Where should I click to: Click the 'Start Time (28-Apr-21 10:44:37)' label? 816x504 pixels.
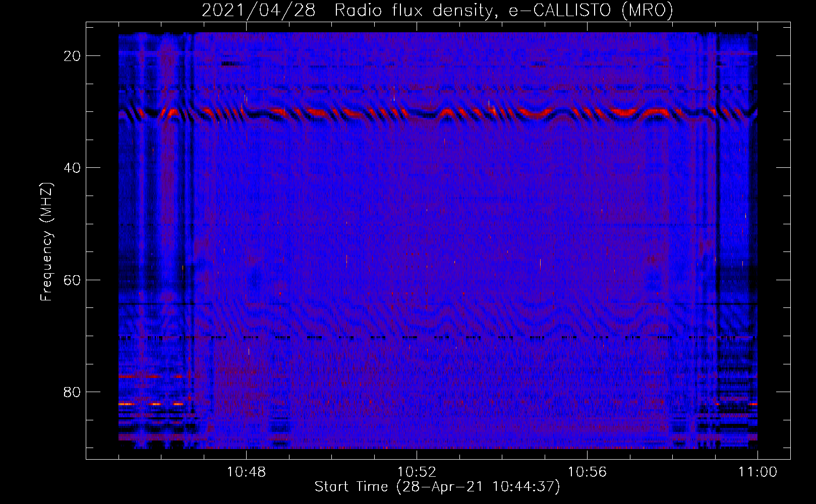pyautogui.click(x=437, y=487)
